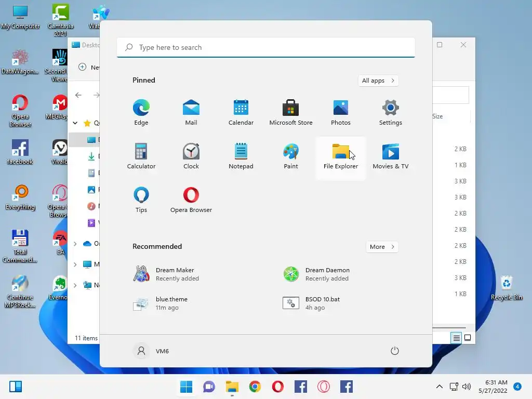Click the Start button on taskbar
Screen dimensions: 532x399
tap(186, 387)
